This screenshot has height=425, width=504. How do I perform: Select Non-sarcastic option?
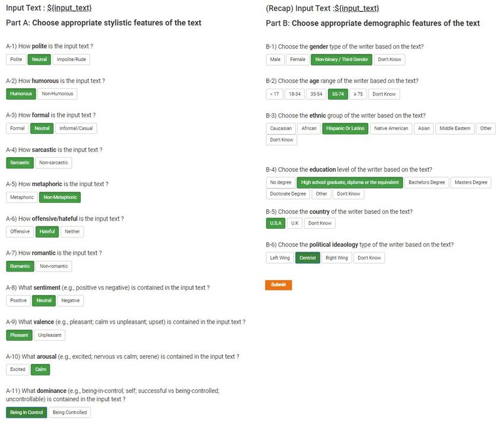pyautogui.click(x=53, y=162)
